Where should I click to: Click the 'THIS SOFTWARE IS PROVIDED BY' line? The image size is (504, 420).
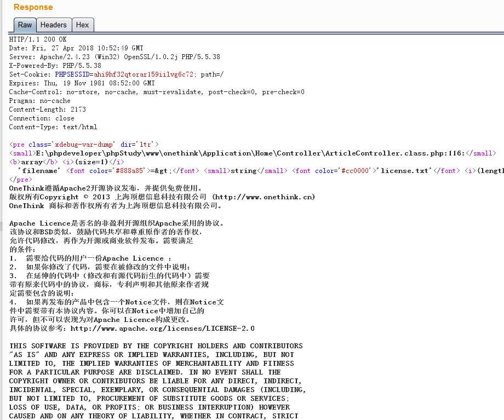pyautogui.click(x=156, y=346)
